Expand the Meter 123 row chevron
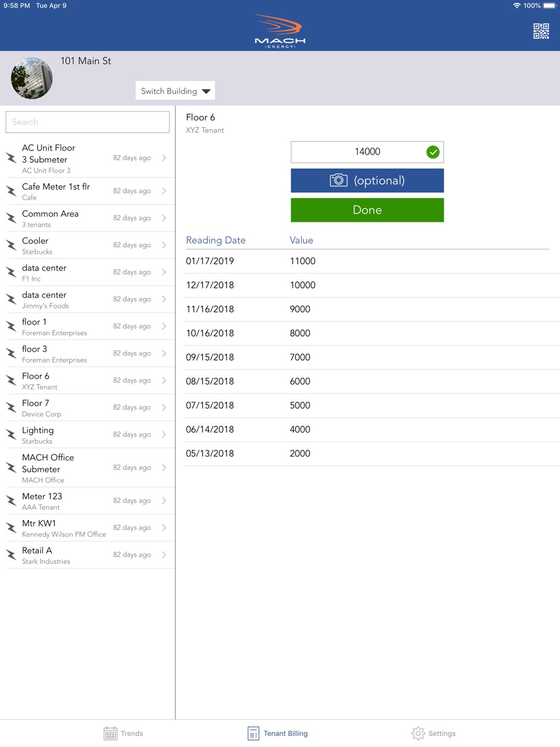Viewport: 560px width, 747px height. pos(164,500)
